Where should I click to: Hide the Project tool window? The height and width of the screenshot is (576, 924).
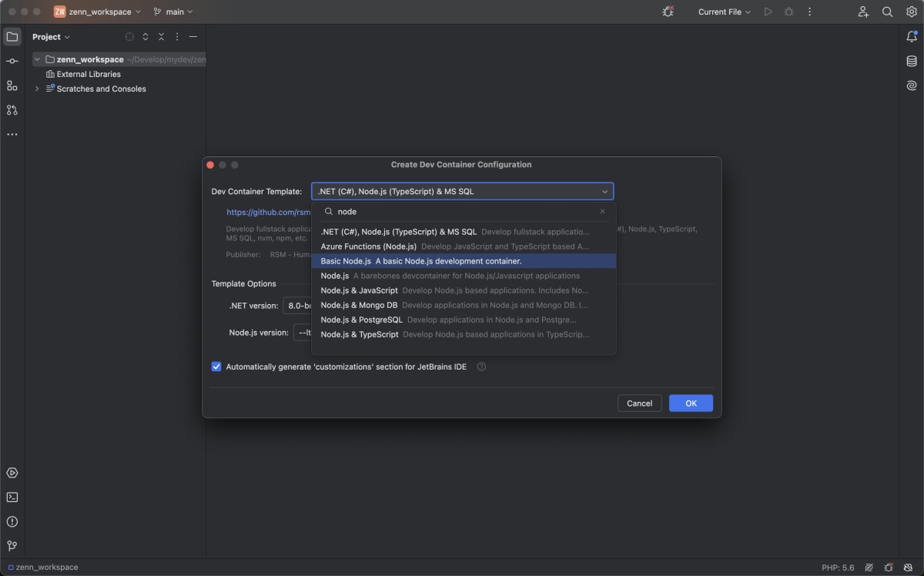193,36
